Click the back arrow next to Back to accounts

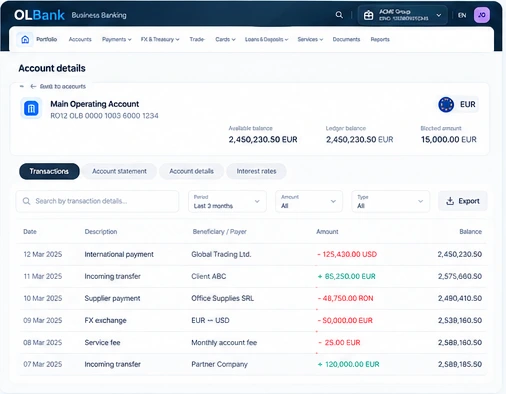point(33,86)
